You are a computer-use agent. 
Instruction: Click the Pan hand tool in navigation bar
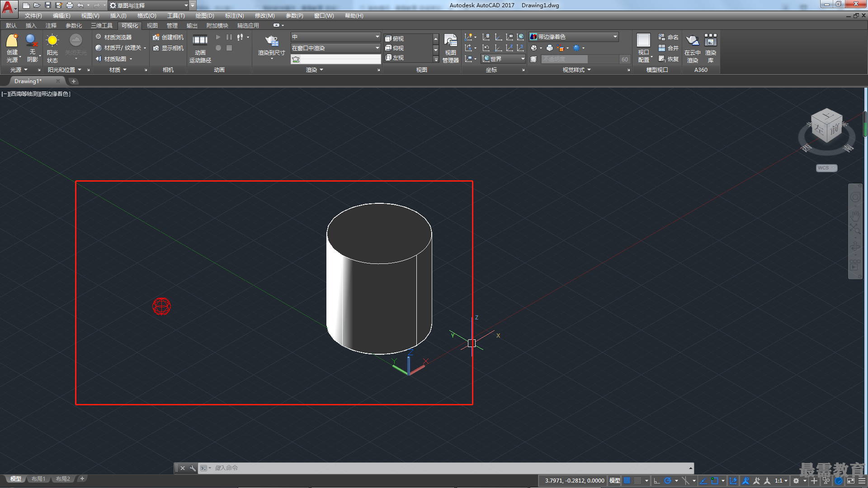pos(855,216)
